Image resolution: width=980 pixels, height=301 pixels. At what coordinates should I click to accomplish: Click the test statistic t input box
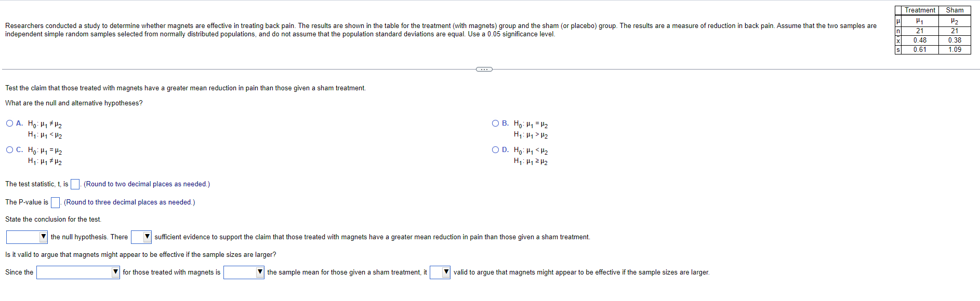coord(74,184)
